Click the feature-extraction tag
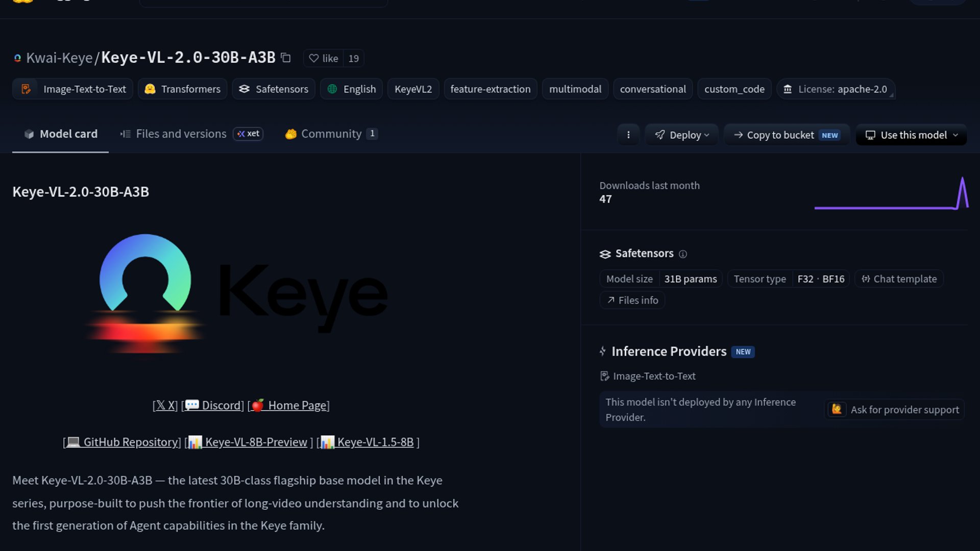 [x=491, y=89]
